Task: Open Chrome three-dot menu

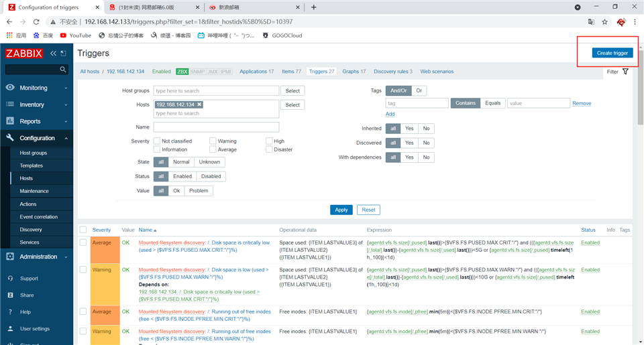Action: point(635,21)
